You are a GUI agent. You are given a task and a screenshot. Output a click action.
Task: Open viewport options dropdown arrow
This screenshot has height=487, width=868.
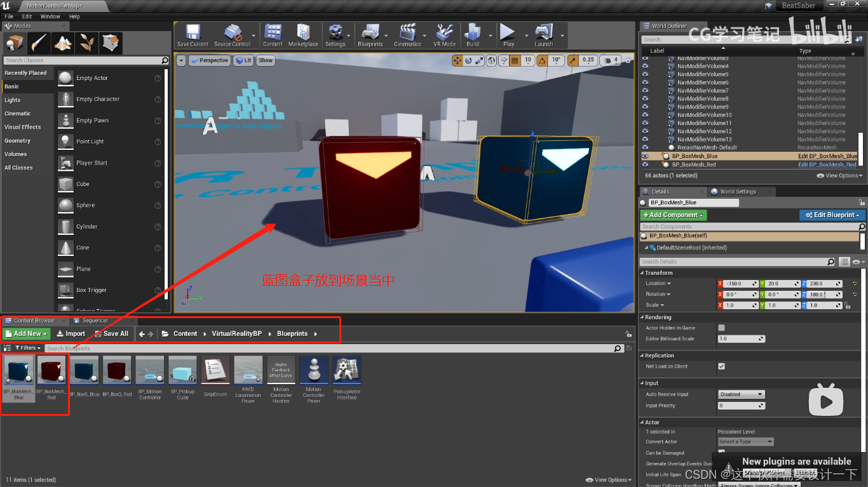[181, 60]
